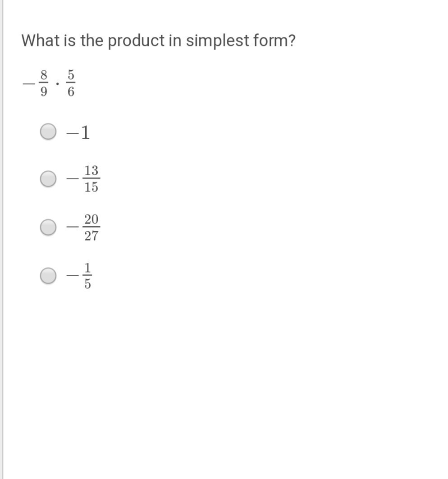The width and height of the screenshot is (448, 479).
Task: Click the gray vertical bar at left edge
Action: pyautogui.click(x=2, y=240)
